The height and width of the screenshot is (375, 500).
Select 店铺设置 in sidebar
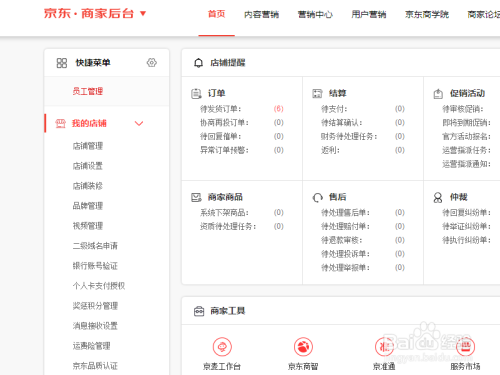[x=88, y=166]
